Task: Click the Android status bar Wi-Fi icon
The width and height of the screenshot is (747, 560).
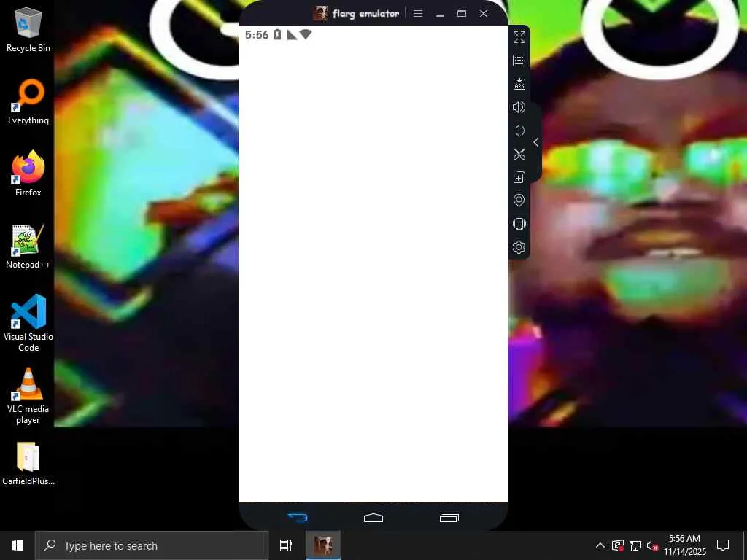Action: pos(306,34)
